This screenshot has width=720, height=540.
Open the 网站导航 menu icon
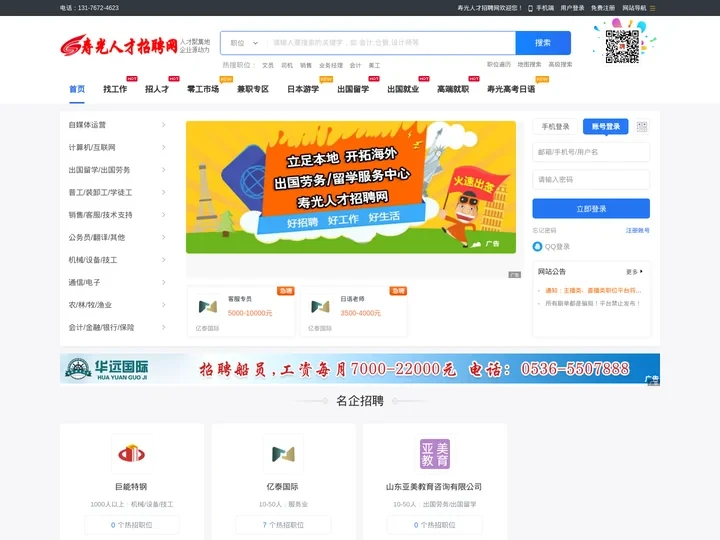[x=652, y=8]
